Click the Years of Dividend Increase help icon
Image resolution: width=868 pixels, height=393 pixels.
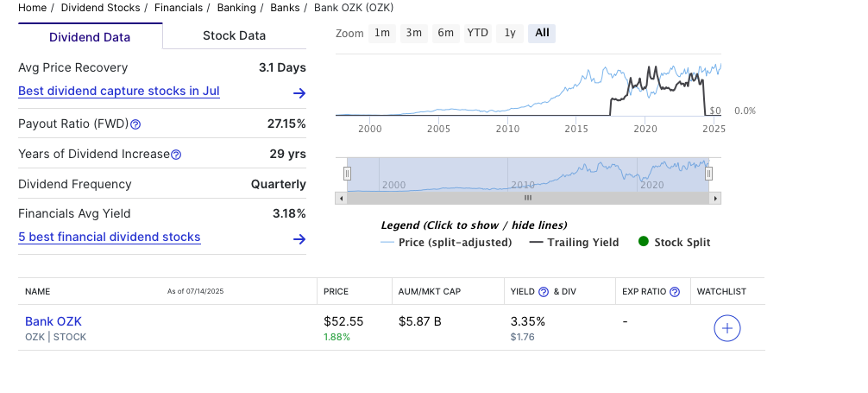176,155
